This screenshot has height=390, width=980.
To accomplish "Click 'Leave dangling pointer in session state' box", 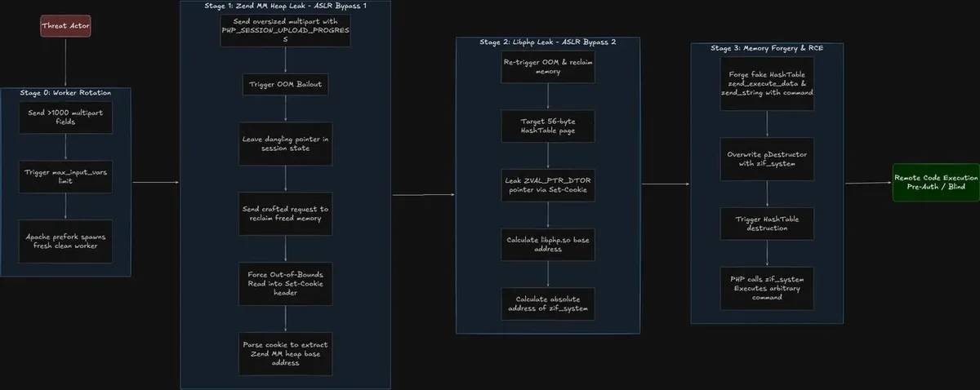I will [285, 144].
